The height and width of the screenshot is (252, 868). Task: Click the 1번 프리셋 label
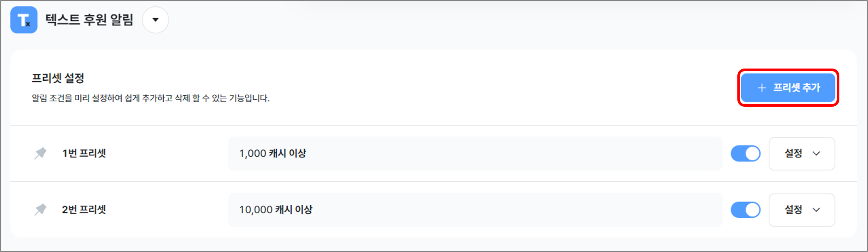[x=84, y=154]
